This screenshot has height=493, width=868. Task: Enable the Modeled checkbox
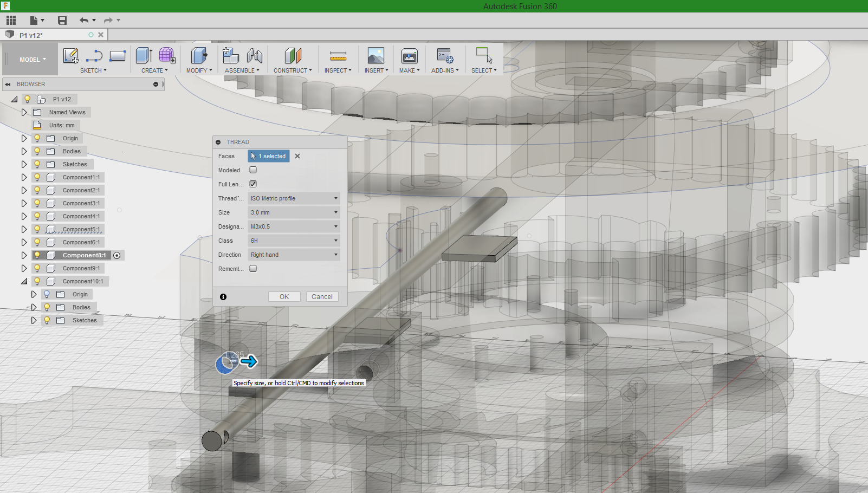pos(253,170)
